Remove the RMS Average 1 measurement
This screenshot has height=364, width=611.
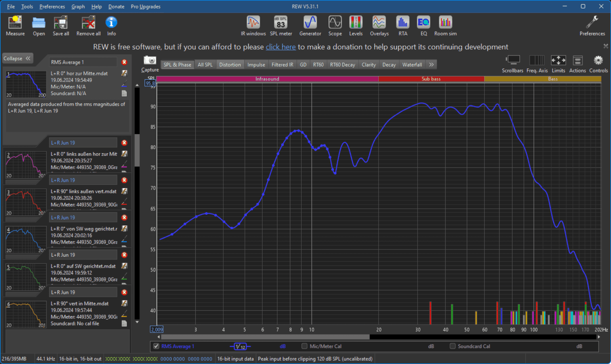click(x=124, y=62)
